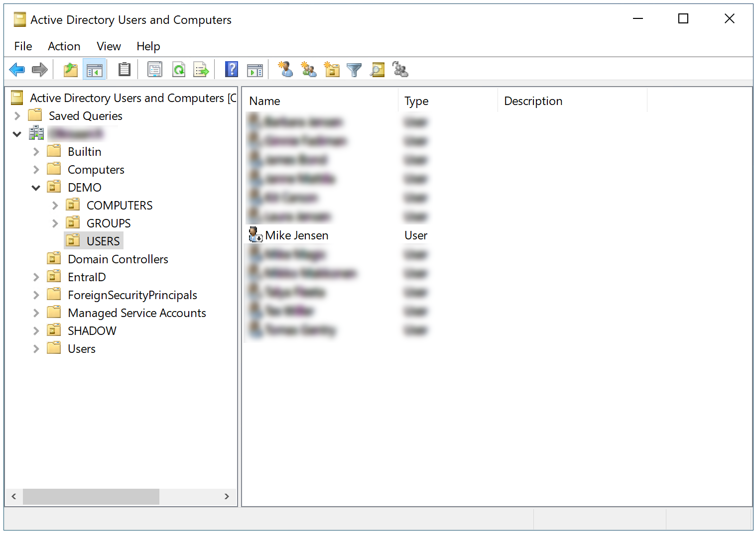Create a new group with toolbar icon

click(x=309, y=70)
